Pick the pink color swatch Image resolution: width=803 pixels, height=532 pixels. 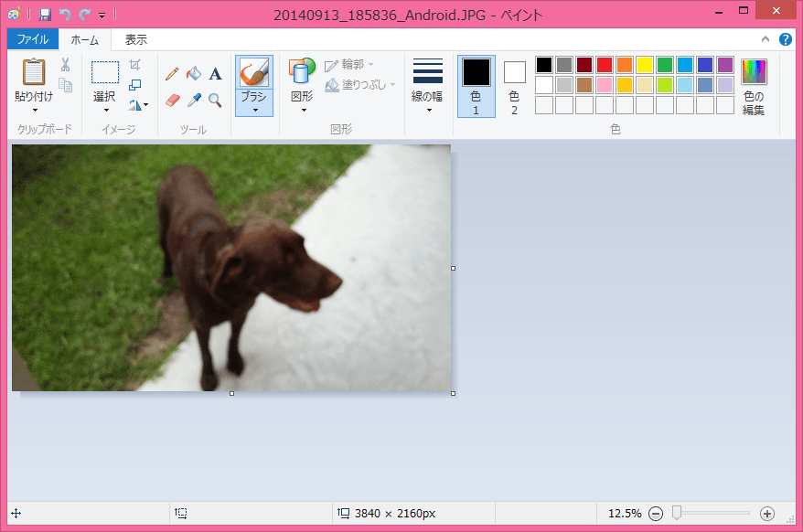[x=605, y=85]
